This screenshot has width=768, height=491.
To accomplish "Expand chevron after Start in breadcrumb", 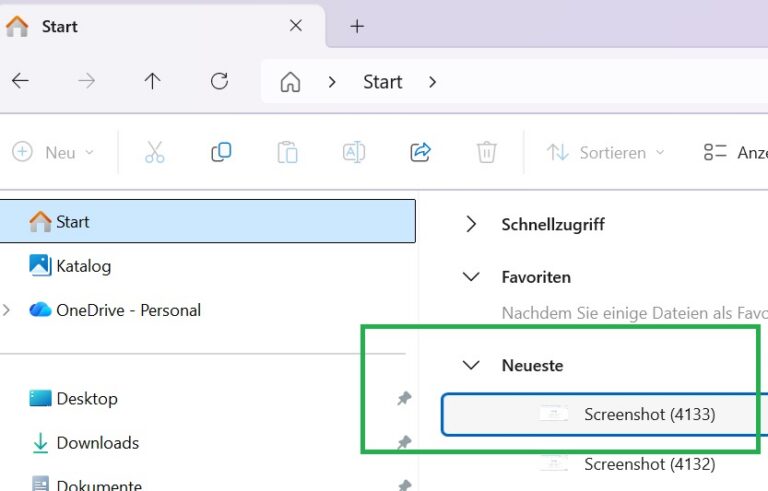I will point(432,82).
